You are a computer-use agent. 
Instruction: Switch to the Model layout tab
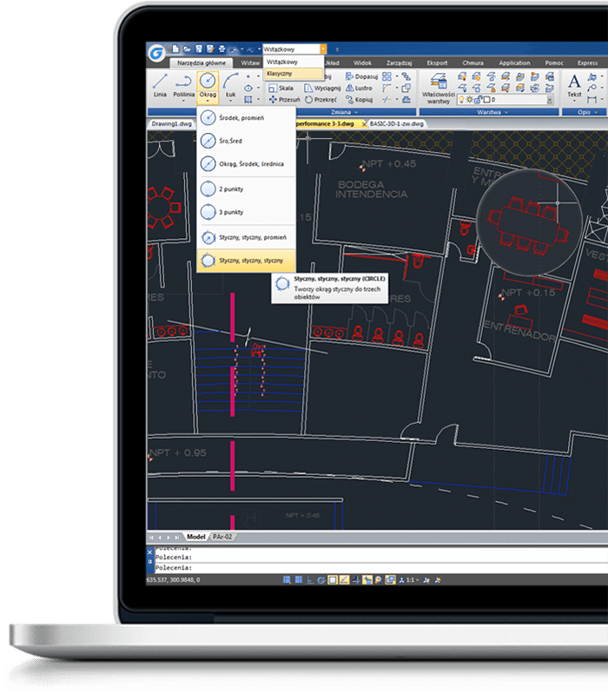(196, 537)
